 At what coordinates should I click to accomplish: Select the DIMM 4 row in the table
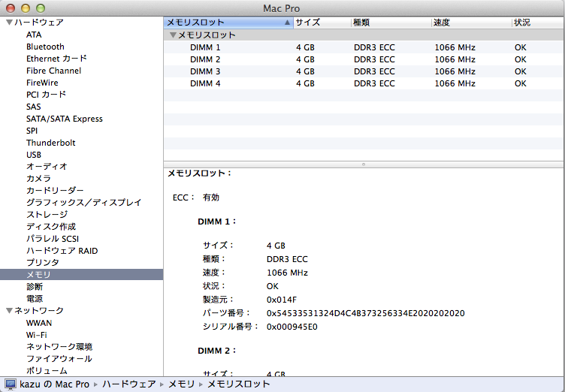point(364,83)
